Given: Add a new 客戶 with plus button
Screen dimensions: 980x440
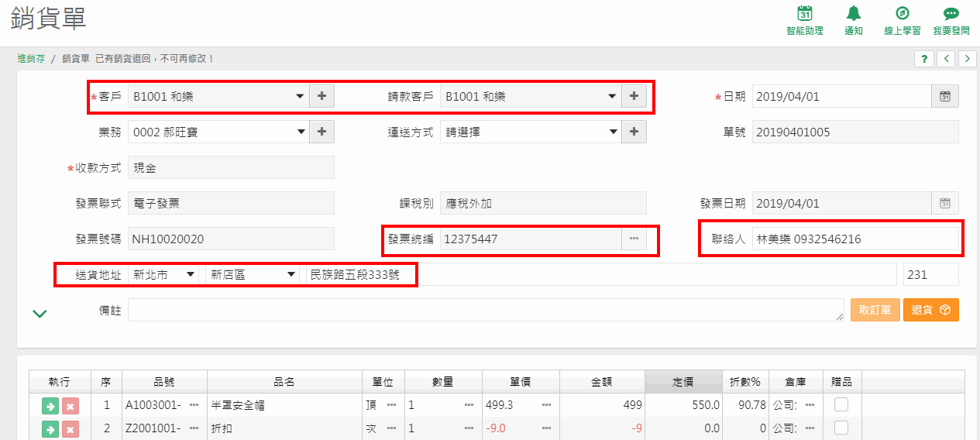Looking at the screenshot, I should coord(322,97).
